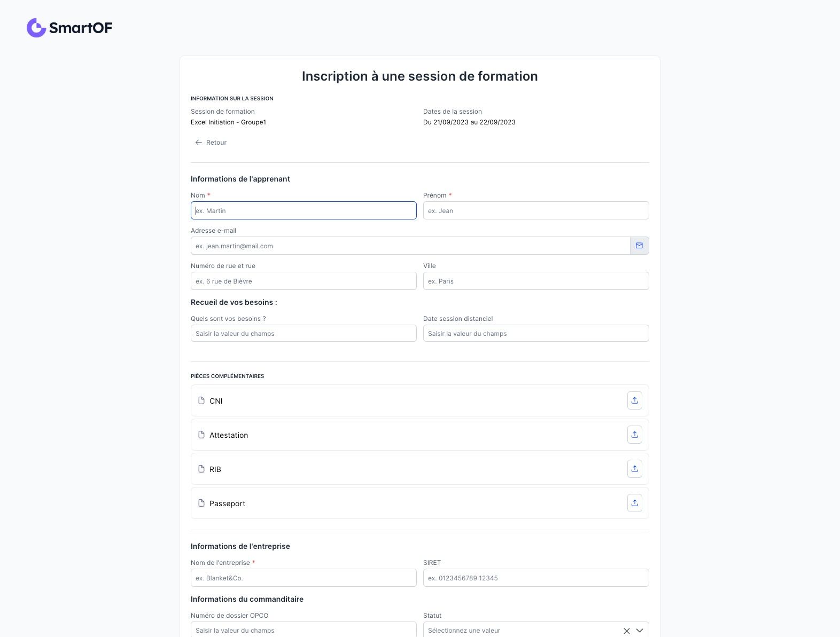Click the SmartOF logo

pyautogui.click(x=69, y=28)
